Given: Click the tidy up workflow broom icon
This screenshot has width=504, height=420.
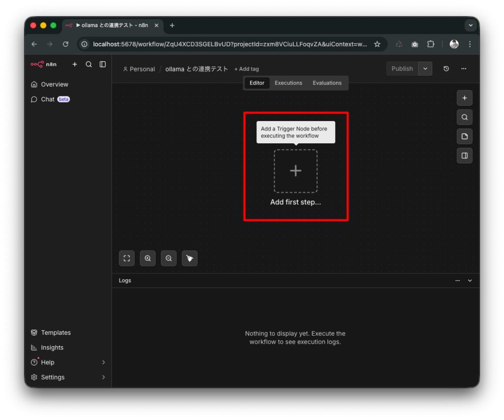Looking at the screenshot, I should tap(189, 258).
